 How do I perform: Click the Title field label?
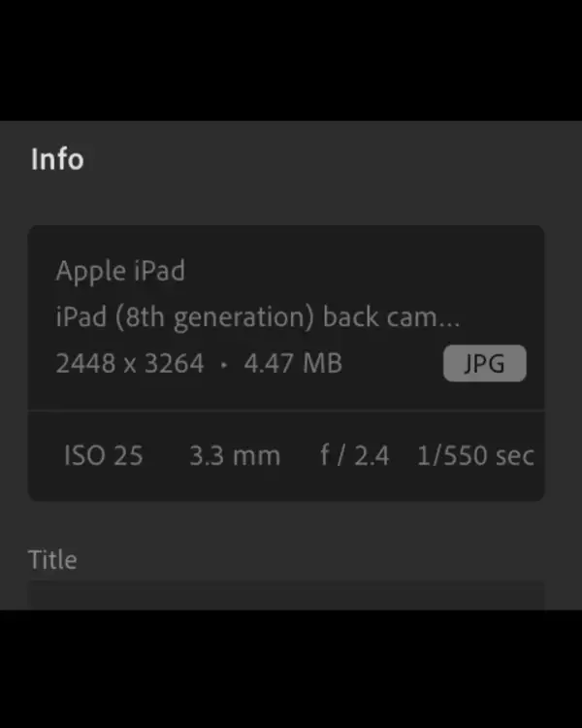(52, 560)
